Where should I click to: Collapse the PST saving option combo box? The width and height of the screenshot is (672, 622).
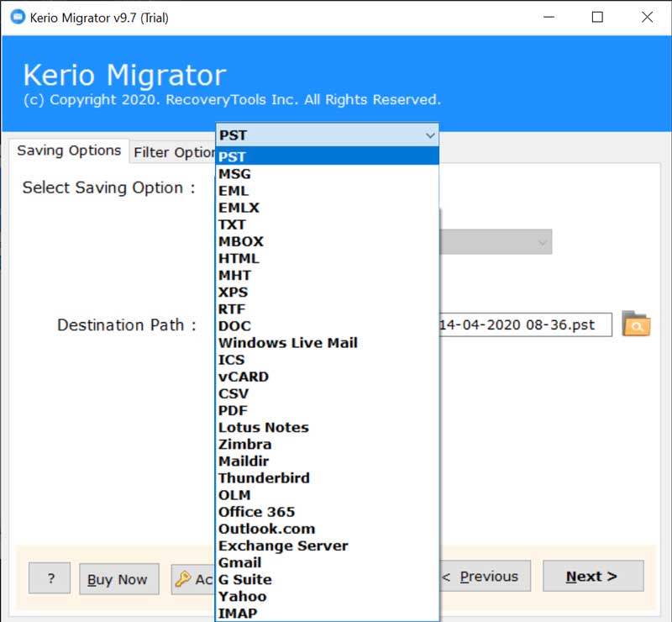[x=328, y=135]
